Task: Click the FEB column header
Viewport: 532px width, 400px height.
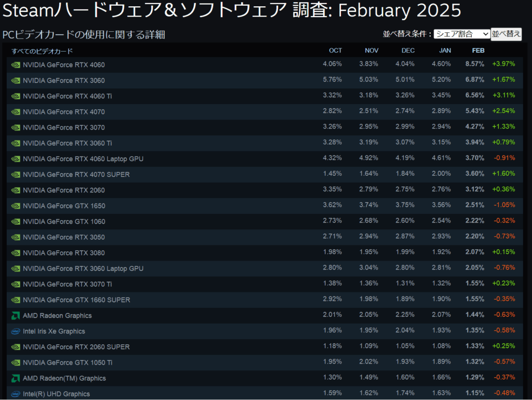Action: point(477,50)
